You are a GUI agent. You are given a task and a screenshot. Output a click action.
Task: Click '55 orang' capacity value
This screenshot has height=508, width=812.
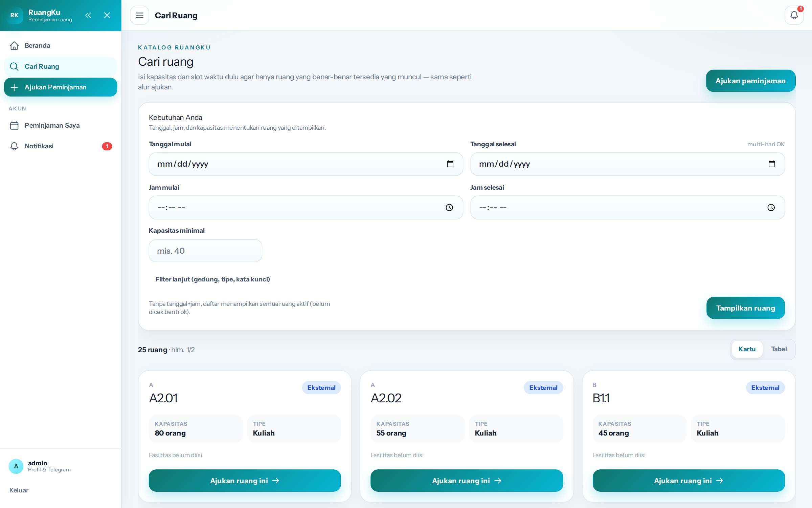pyautogui.click(x=391, y=433)
